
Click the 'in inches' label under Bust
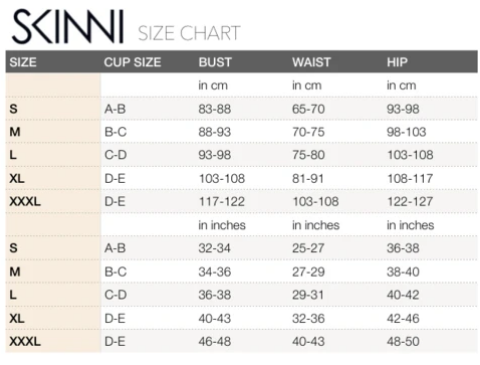[222, 225]
